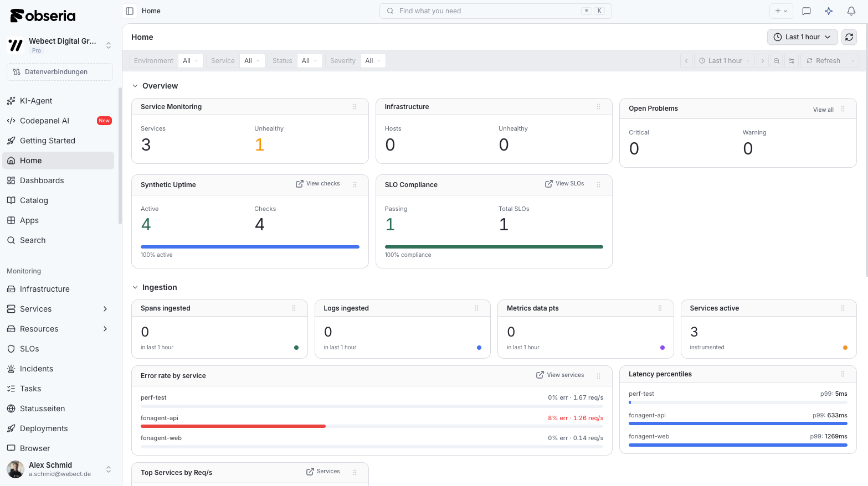Viewport: 868px width, 486px height.
Task: Open the filter settings sliders icon
Action: tap(792, 61)
